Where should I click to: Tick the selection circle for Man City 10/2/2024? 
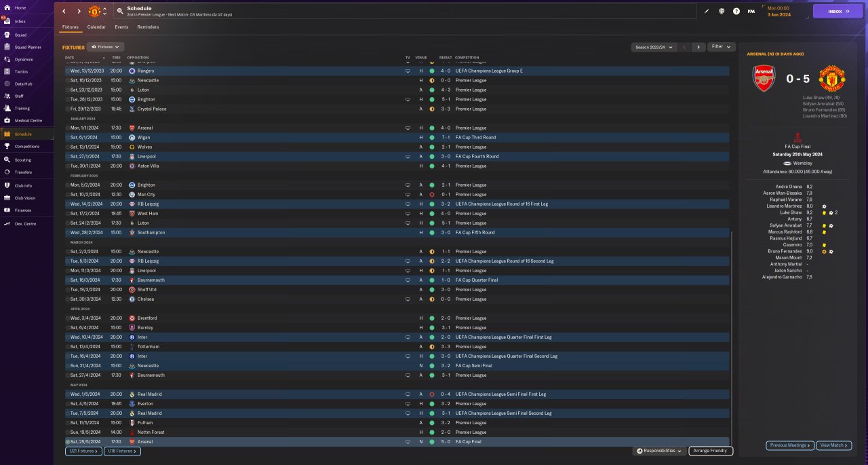click(68, 194)
